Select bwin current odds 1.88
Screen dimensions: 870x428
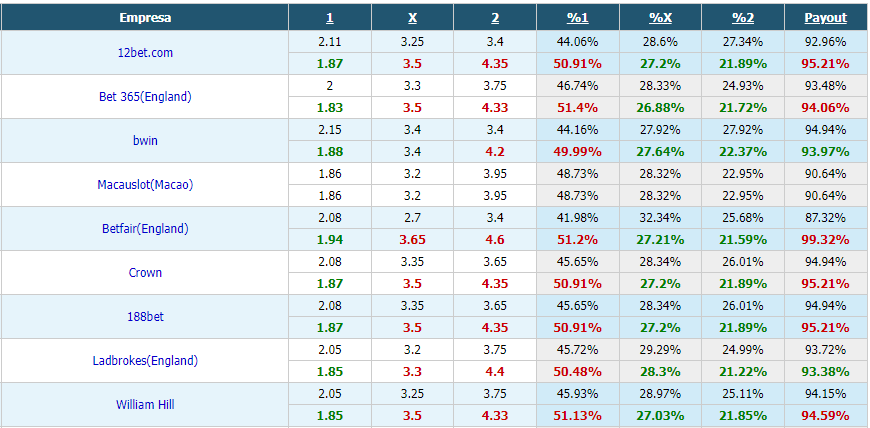[x=330, y=152]
